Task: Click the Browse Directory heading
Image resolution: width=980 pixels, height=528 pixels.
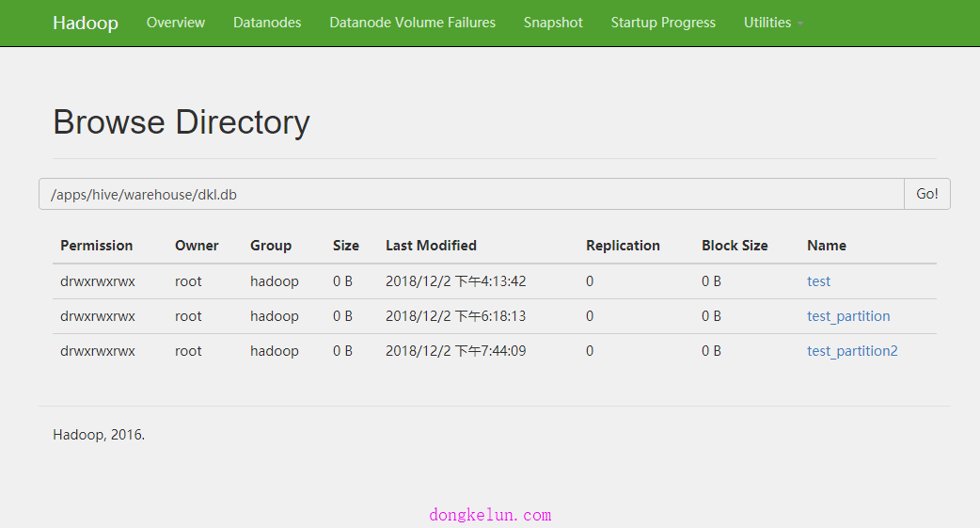Action: tap(182, 122)
